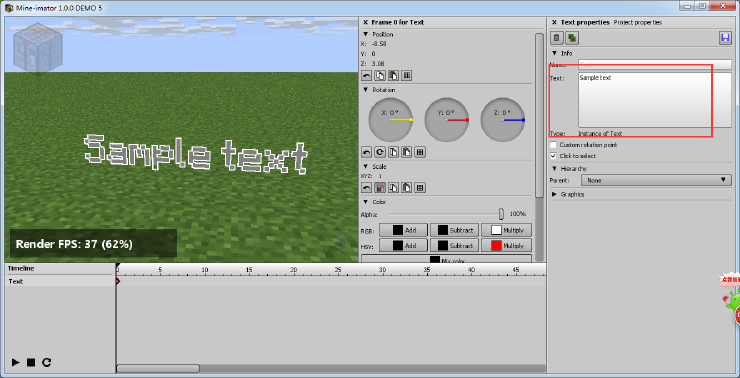The width and height of the screenshot is (740, 378).
Task: Enable the Custom rotation point checkbox
Action: 554,145
